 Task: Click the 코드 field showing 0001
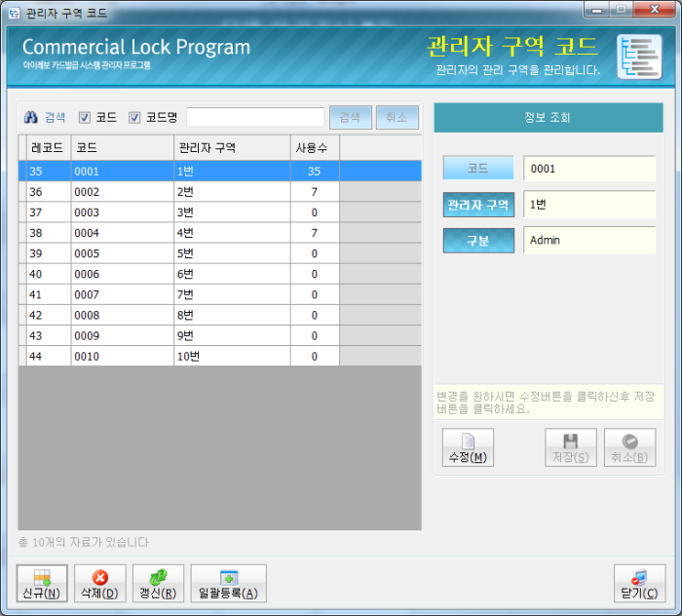tap(589, 169)
